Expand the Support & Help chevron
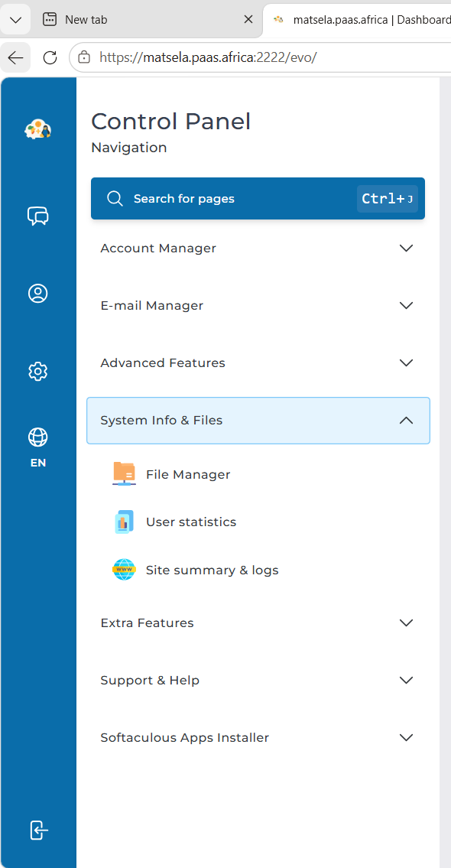 click(x=406, y=681)
